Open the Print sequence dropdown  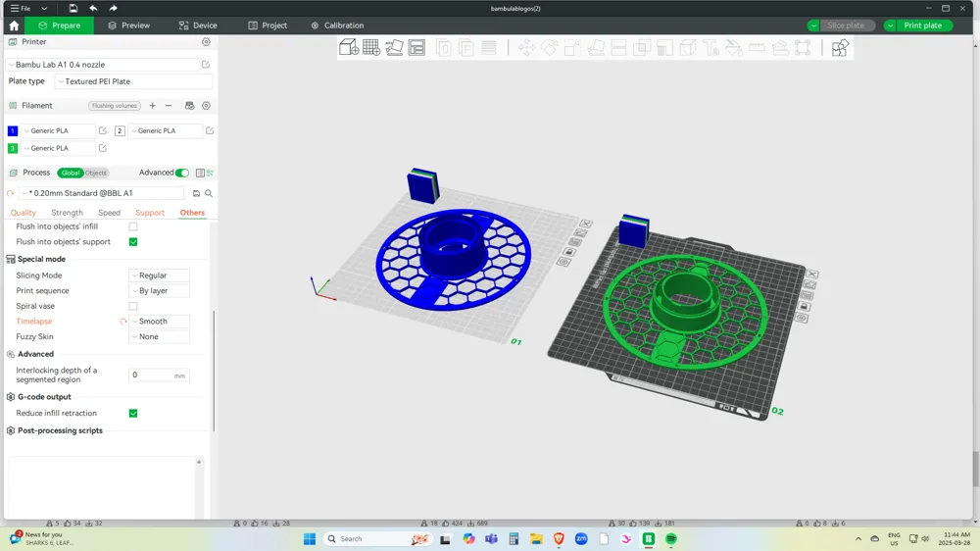tap(159, 291)
